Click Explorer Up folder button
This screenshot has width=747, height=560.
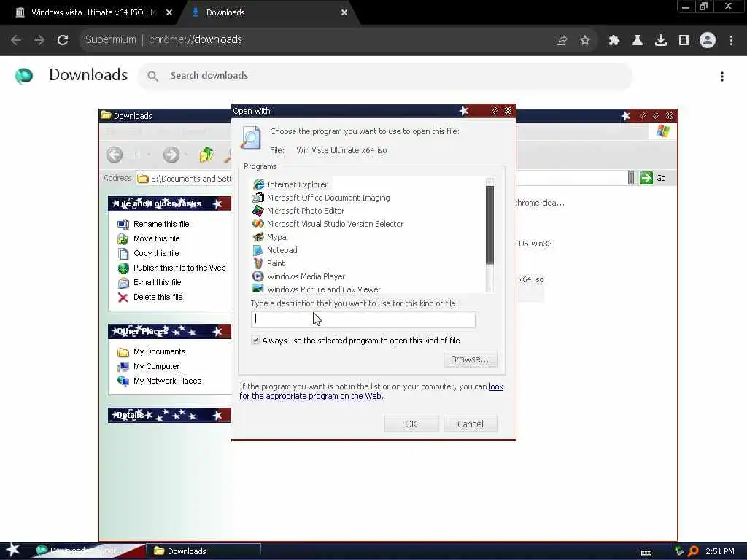206,155
